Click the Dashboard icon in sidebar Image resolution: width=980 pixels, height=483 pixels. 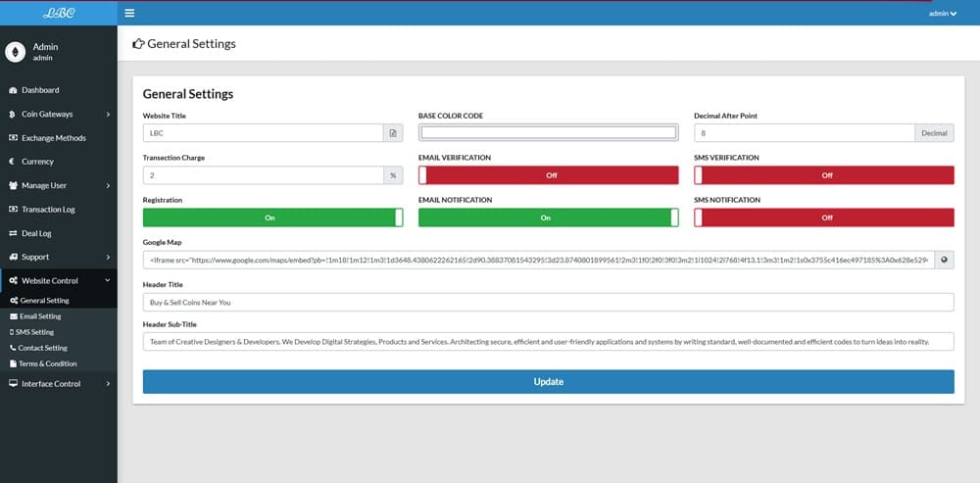point(13,90)
